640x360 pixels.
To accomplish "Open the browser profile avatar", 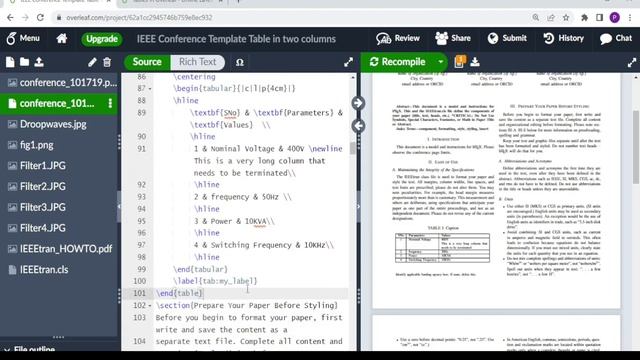I will (615, 18).
